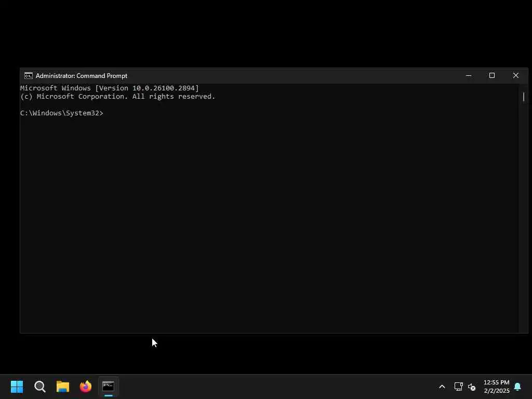
Task: Minimize the Command Prompt window
Action: coord(469,76)
